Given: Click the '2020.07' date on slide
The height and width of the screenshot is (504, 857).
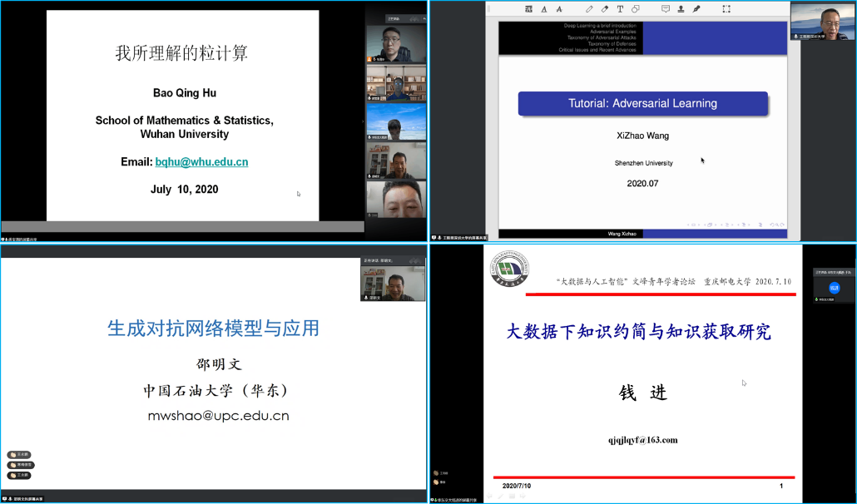Looking at the screenshot, I should pyautogui.click(x=642, y=184).
